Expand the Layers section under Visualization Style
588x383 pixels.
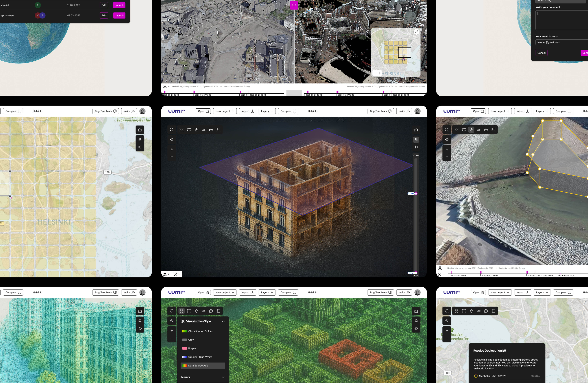coord(223,377)
